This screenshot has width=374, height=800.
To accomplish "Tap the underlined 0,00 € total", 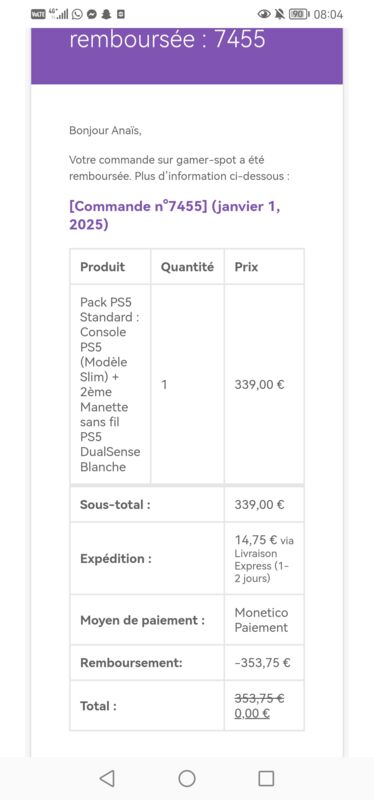I will 252,713.
